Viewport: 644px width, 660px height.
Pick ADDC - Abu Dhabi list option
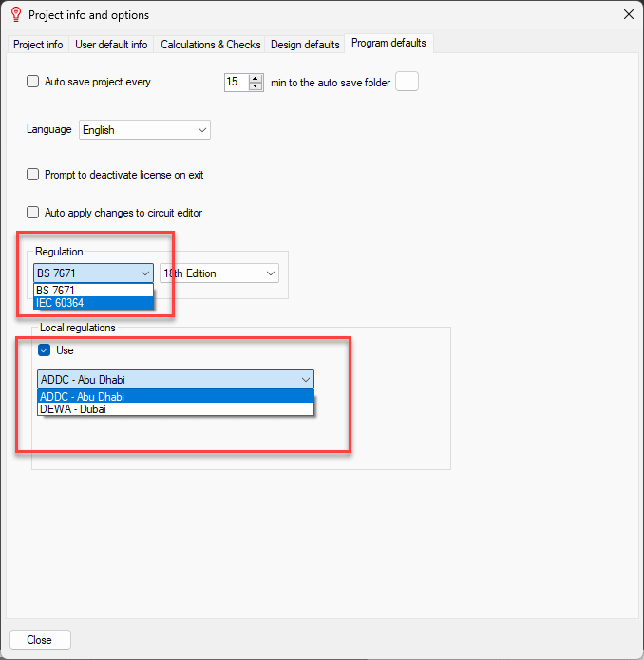coord(175,396)
